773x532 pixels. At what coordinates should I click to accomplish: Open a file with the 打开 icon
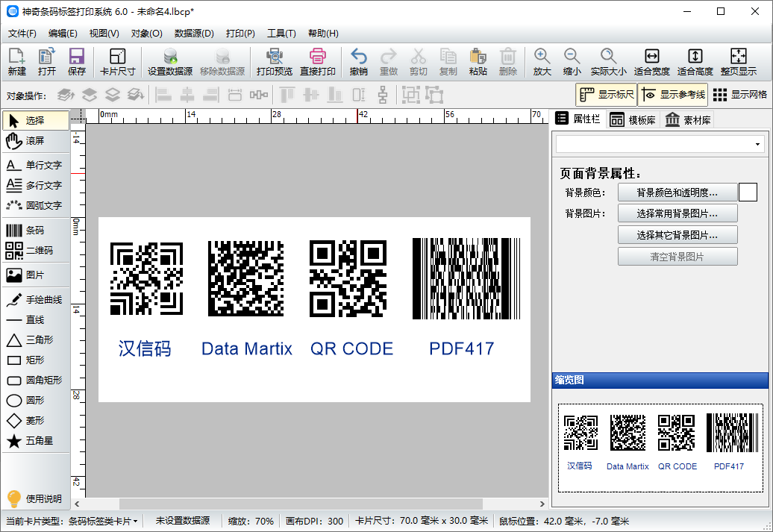(47, 62)
